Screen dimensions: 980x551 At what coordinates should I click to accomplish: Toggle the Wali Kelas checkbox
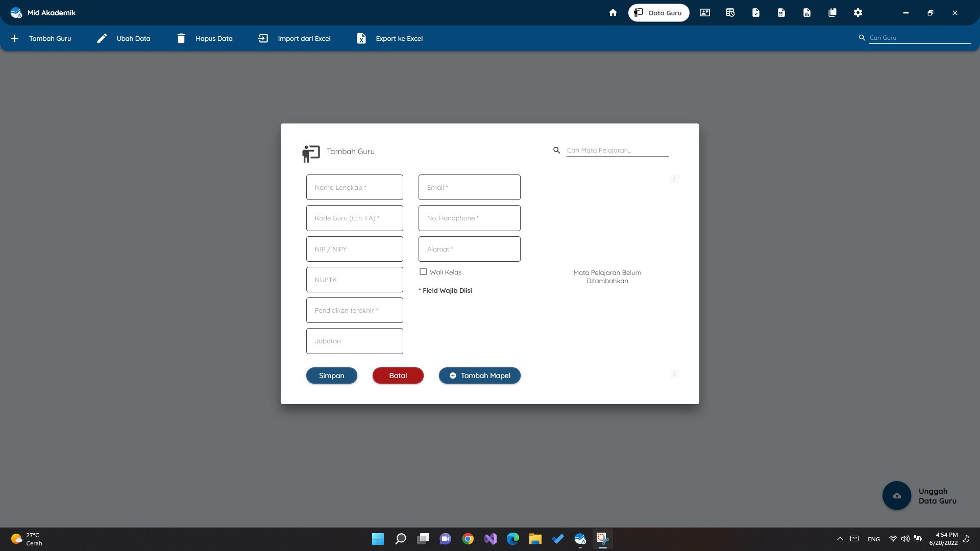point(423,272)
